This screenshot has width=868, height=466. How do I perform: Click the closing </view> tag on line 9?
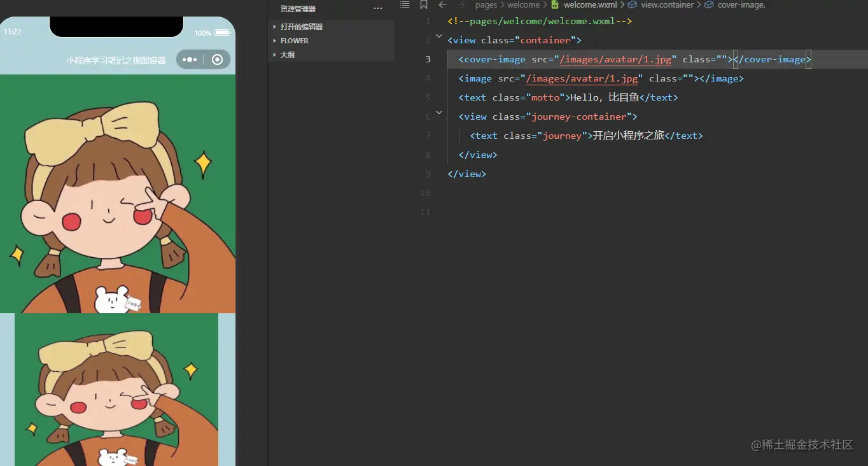[x=467, y=174]
